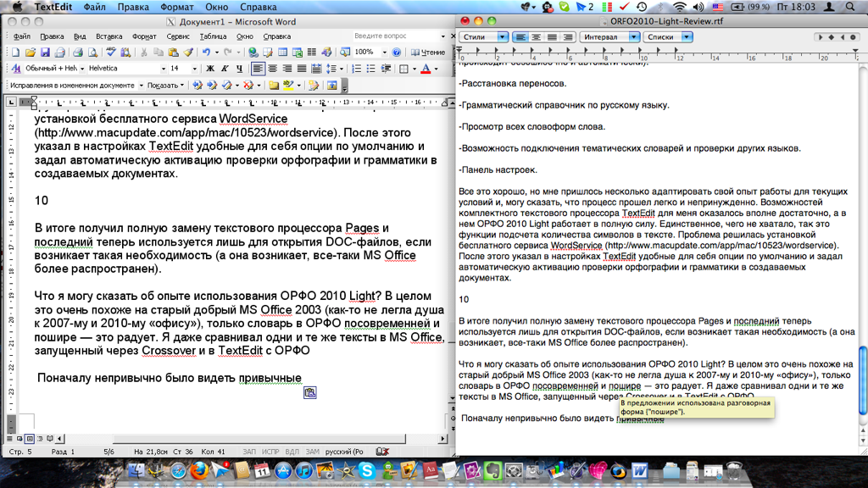Click the Save icon in Word toolbar
This screenshot has height=488, width=868.
(44, 53)
